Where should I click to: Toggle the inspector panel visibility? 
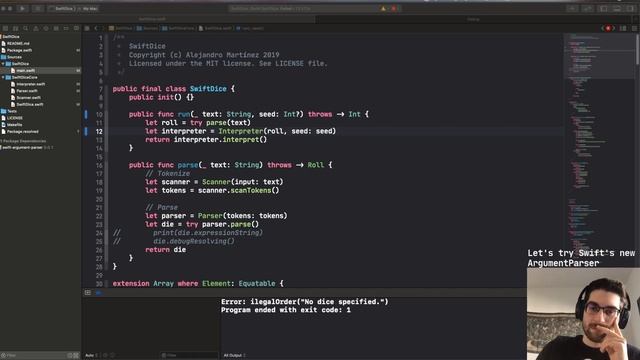tap(631, 9)
